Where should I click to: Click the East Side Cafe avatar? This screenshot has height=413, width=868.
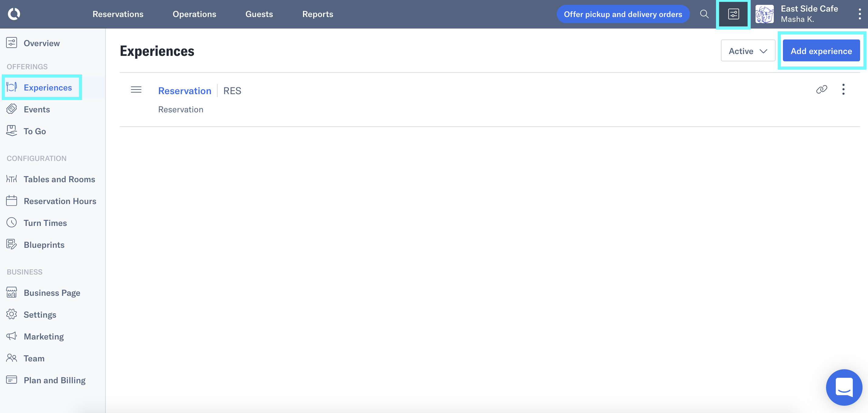point(764,14)
